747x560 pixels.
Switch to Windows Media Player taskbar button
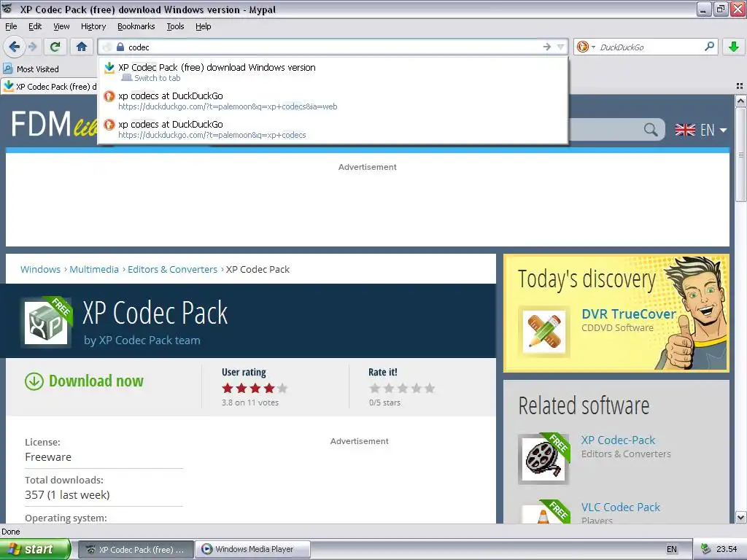coord(253,549)
